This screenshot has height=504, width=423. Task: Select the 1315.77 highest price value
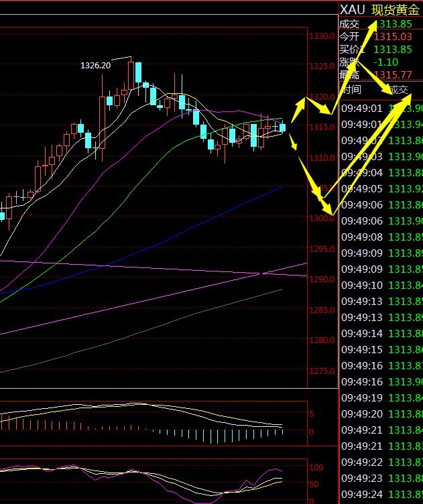[393, 75]
